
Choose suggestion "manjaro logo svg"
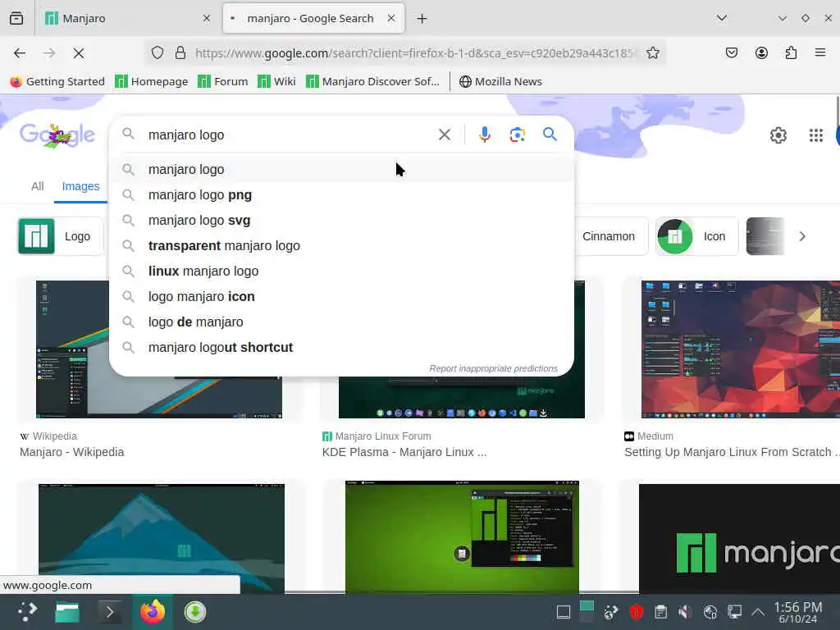(x=342, y=220)
